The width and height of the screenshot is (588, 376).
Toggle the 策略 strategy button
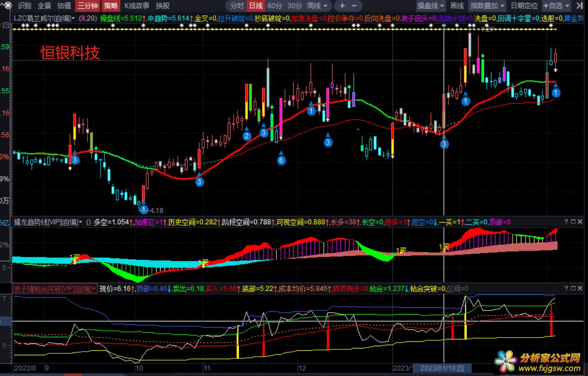point(110,6)
